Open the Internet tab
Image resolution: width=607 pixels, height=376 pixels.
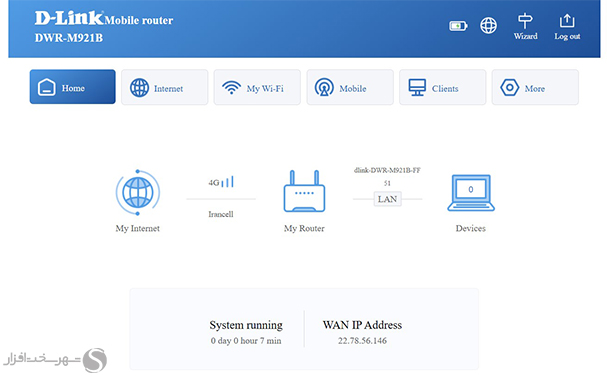(165, 87)
